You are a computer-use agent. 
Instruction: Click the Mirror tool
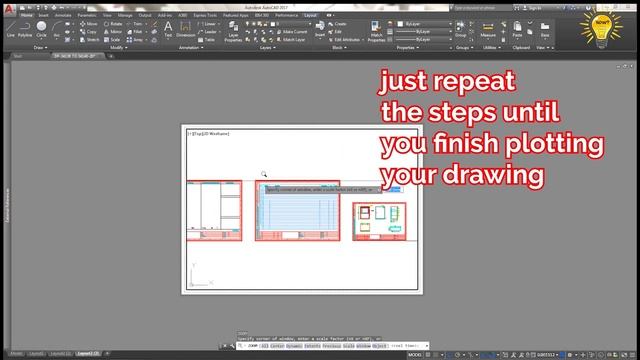pos(113,32)
